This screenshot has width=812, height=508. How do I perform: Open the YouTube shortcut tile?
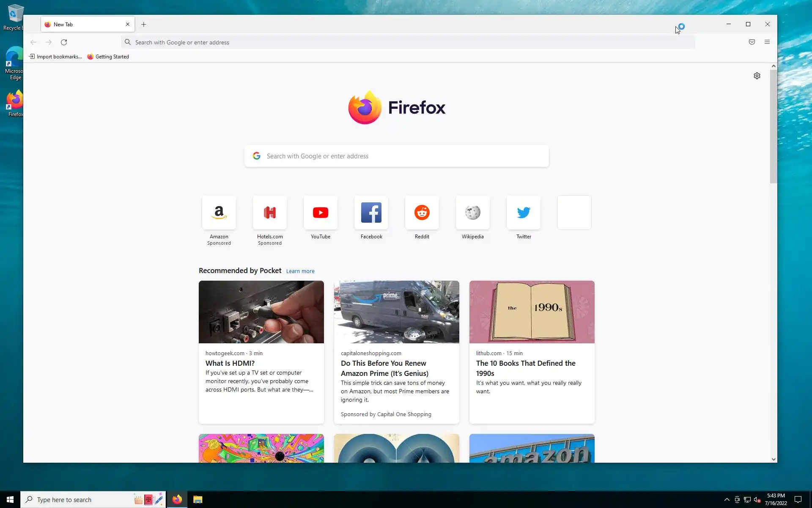click(320, 213)
